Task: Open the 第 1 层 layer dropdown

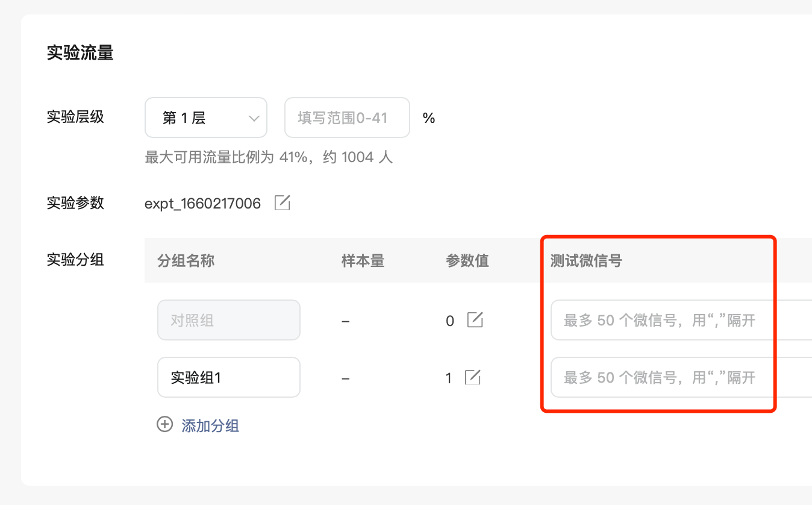Action: coord(206,118)
